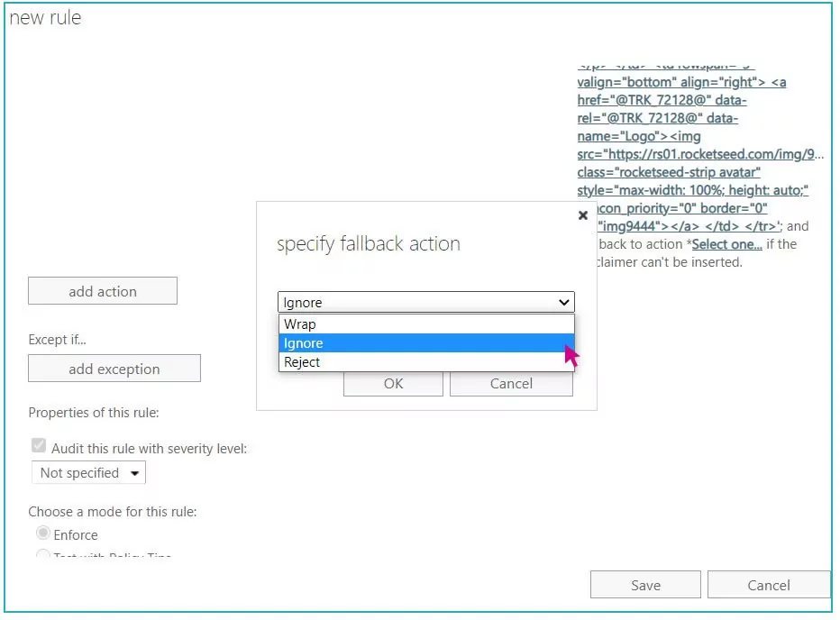Viewport: 840px width, 620px height.
Task: Choose Ignore from the fallback list
Action: click(x=426, y=343)
